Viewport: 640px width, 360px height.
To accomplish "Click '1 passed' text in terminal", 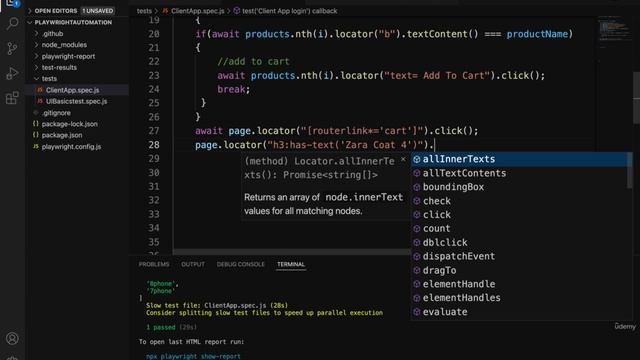I will [x=160, y=327].
